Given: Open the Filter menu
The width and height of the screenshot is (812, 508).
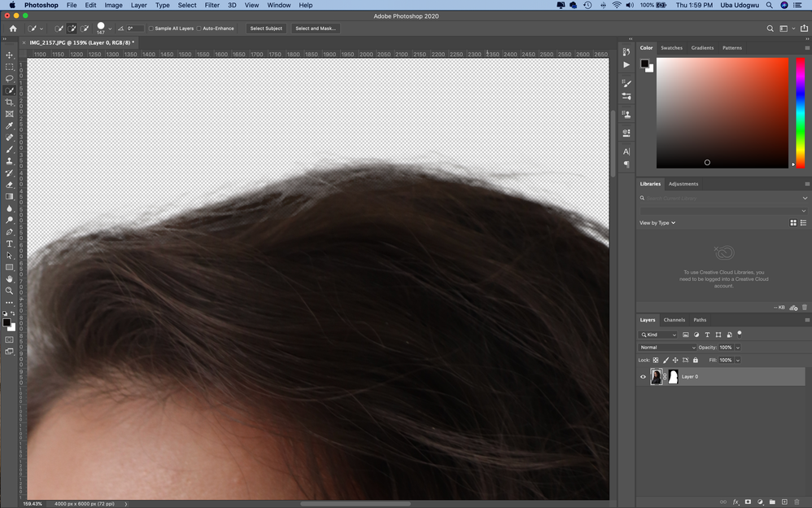Looking at the screenshot, I should point(212,5).
